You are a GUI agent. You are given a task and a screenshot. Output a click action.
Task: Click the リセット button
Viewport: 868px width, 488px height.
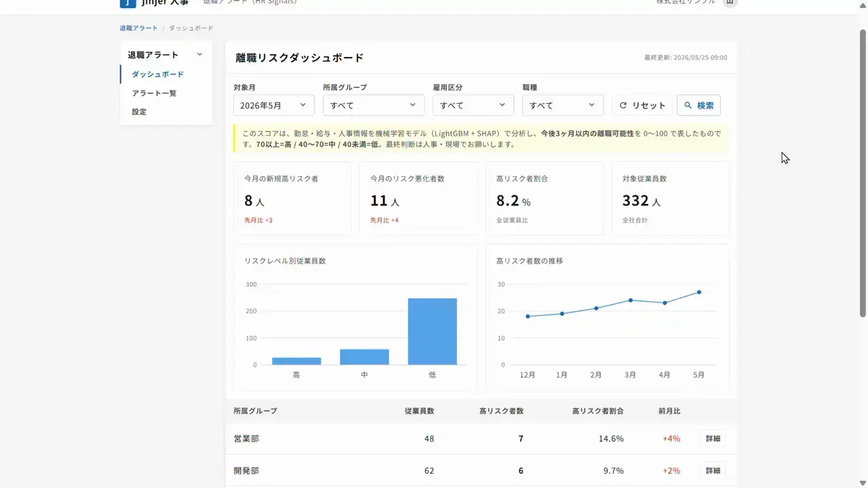point(642,105)
